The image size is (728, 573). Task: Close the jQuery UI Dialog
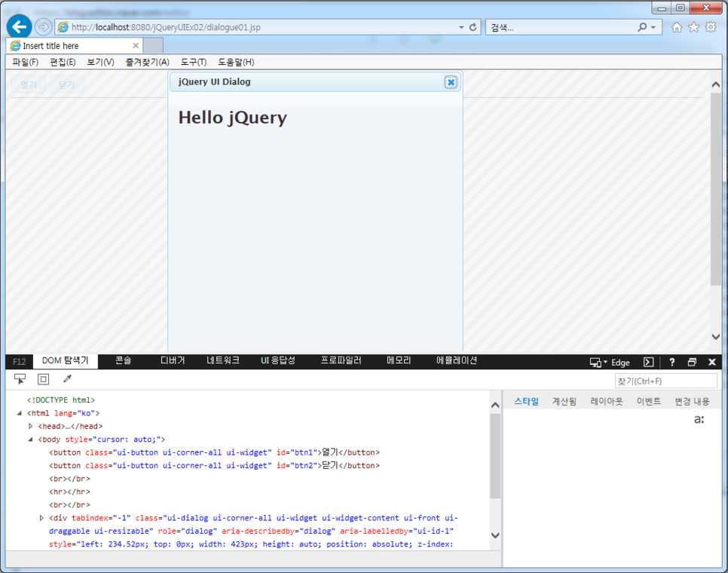[451, 82]
